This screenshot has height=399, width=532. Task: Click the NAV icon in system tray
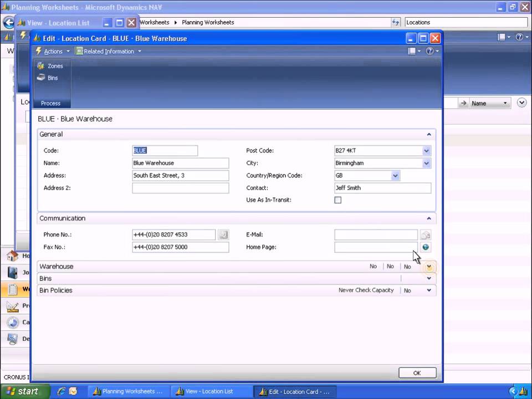(524, 392)
